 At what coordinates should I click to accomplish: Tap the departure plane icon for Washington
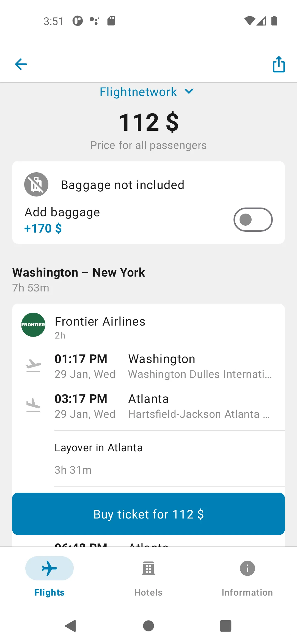click(33, 366)
